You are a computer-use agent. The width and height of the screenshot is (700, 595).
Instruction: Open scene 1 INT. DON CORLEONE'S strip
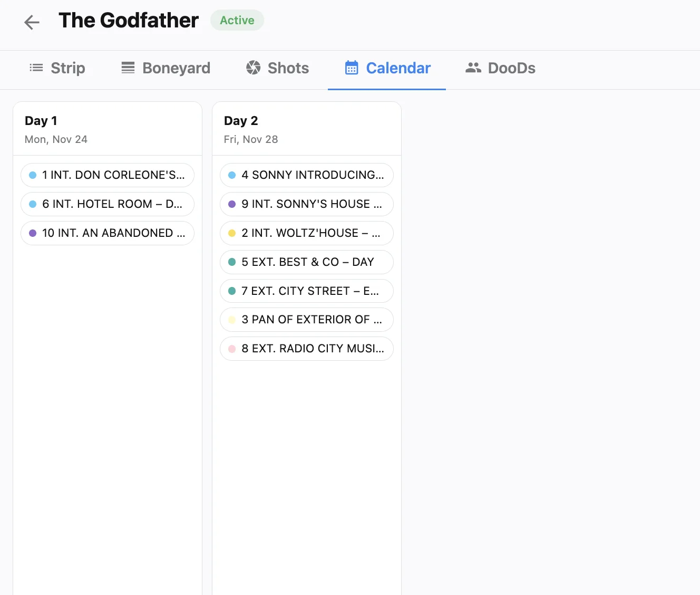108,175
